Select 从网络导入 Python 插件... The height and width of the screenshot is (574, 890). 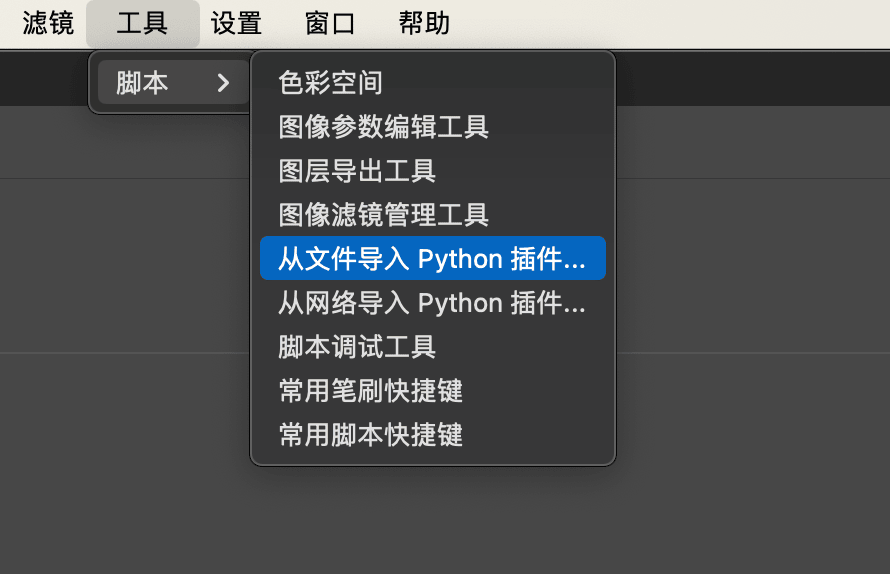[432, 303]
